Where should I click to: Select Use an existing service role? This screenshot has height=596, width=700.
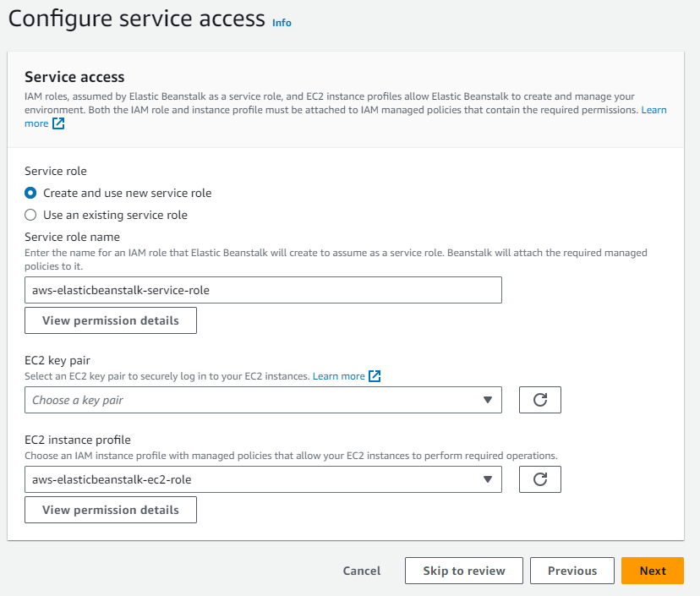[x=30, y=215]
